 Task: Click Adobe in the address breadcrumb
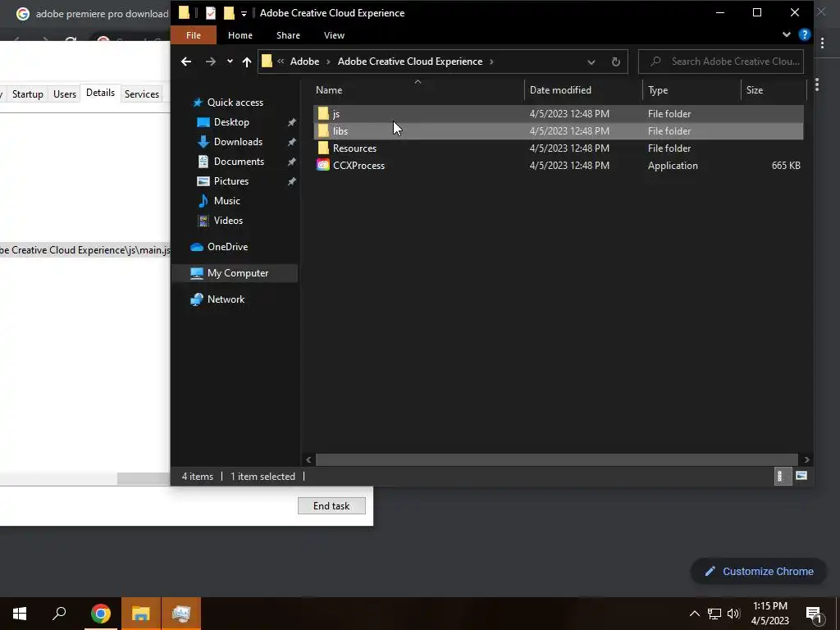coord(304,62)
